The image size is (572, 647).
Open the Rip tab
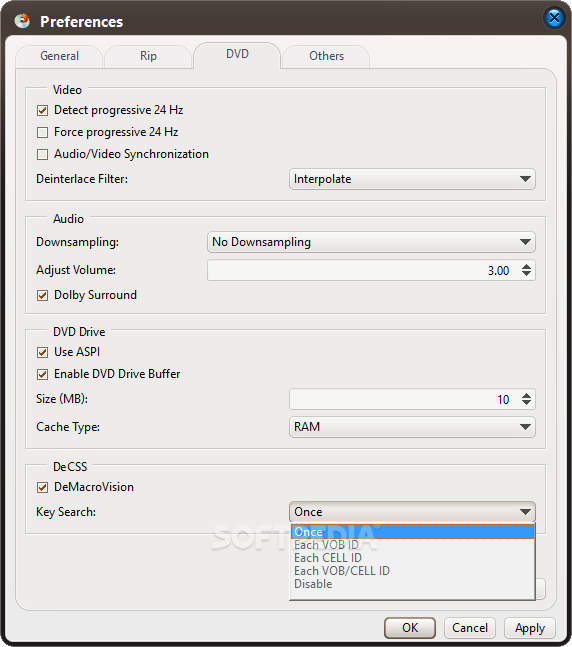(148, 56)
